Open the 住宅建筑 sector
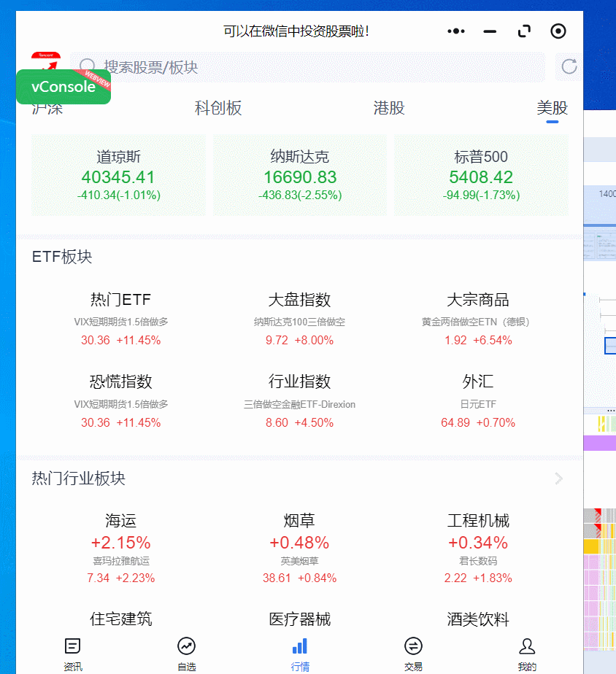Screen dimensions: 616x674 click(121, 619)
